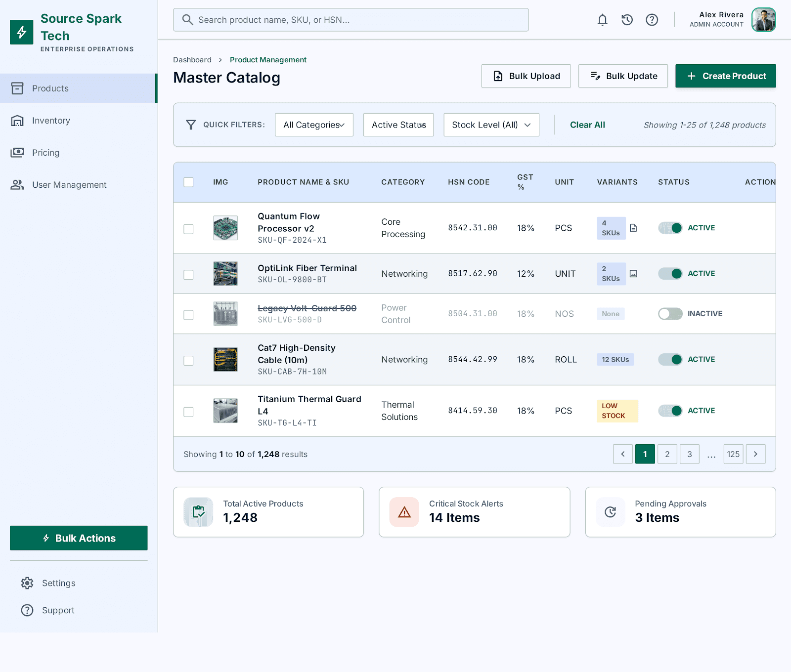
Task: Click HSN code 8517.62.90
Action: (x=473, y=274)
